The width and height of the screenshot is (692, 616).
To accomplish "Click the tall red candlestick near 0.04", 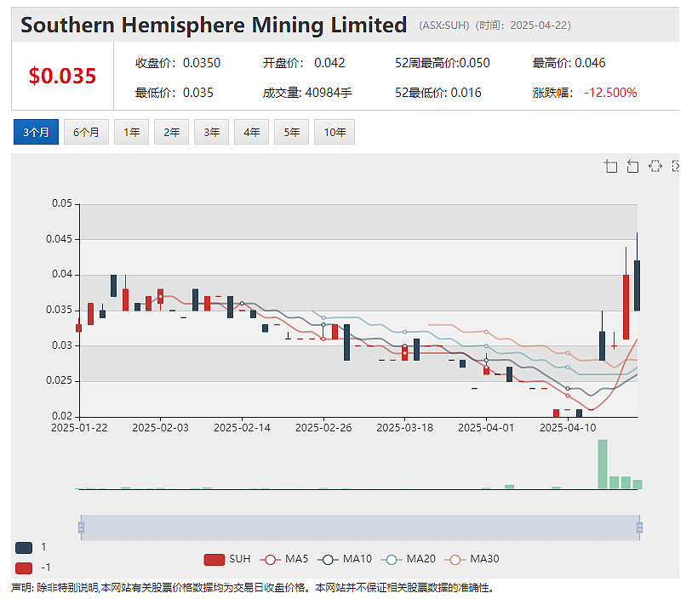I will click(x=626, y=306).
